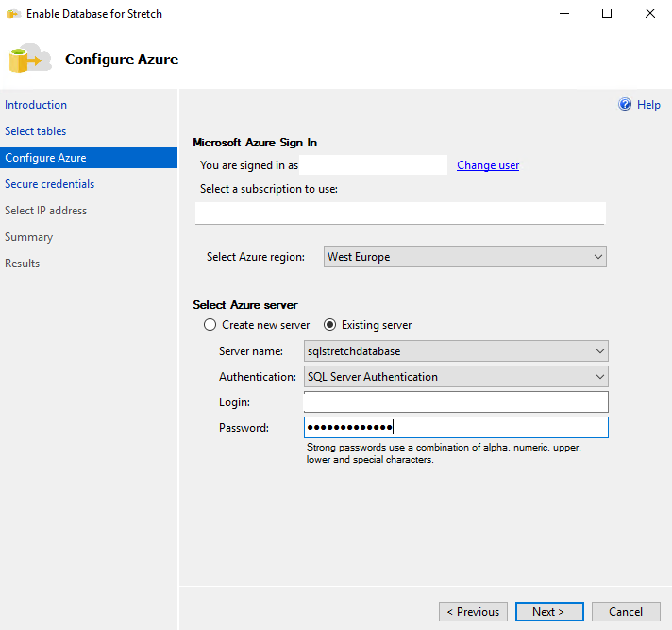This screenshot has width=672, height=630.
Task: Click the Stretch database wizard header icon
Action: 30,59
